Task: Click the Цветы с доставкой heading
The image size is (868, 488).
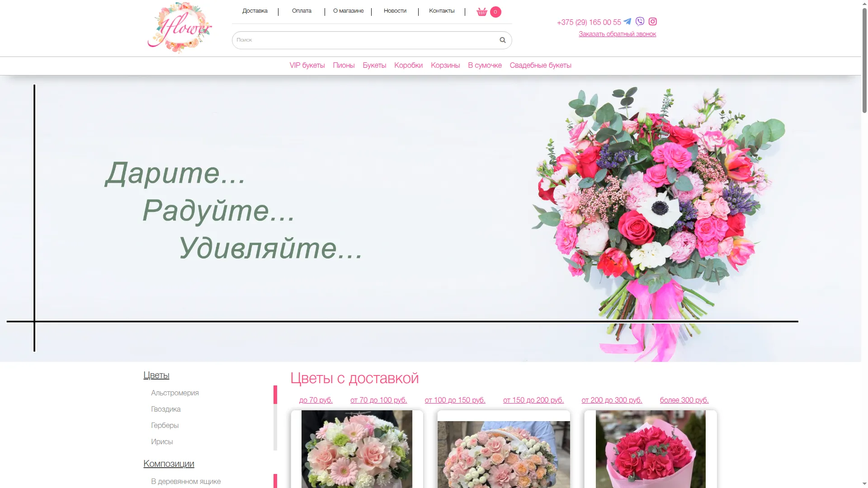Action: 354,378
